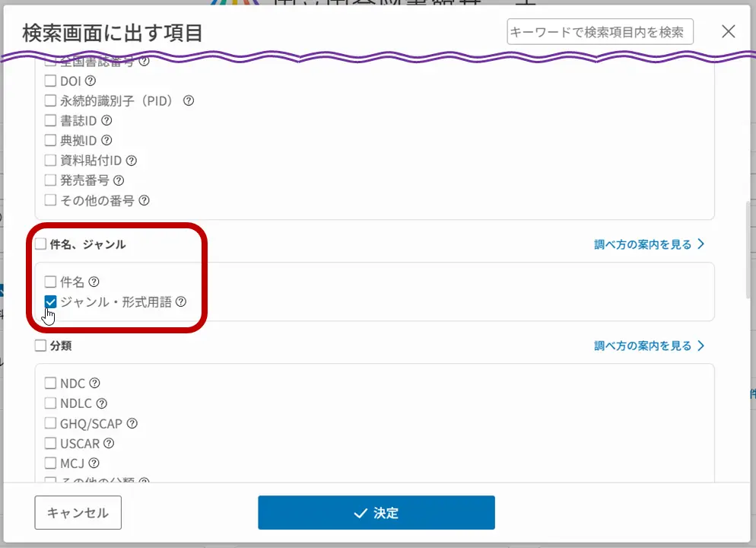Open help for 永続的識別子（PID）
This screenshot has width=756, height=548.
[189, 100]
